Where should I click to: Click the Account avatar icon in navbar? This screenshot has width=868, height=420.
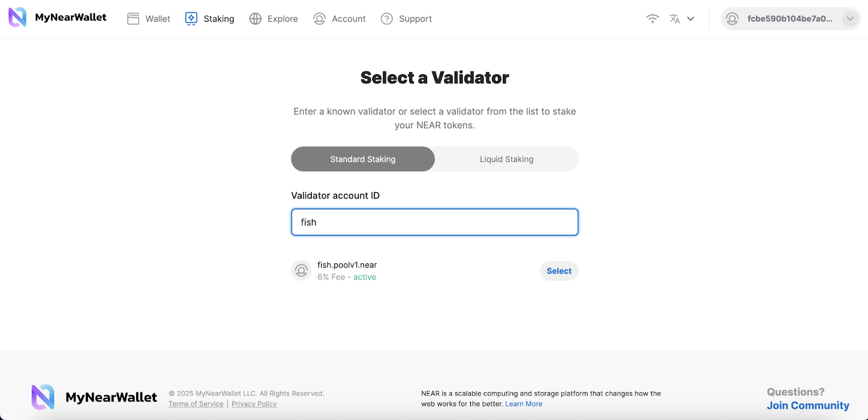(320, 19)
